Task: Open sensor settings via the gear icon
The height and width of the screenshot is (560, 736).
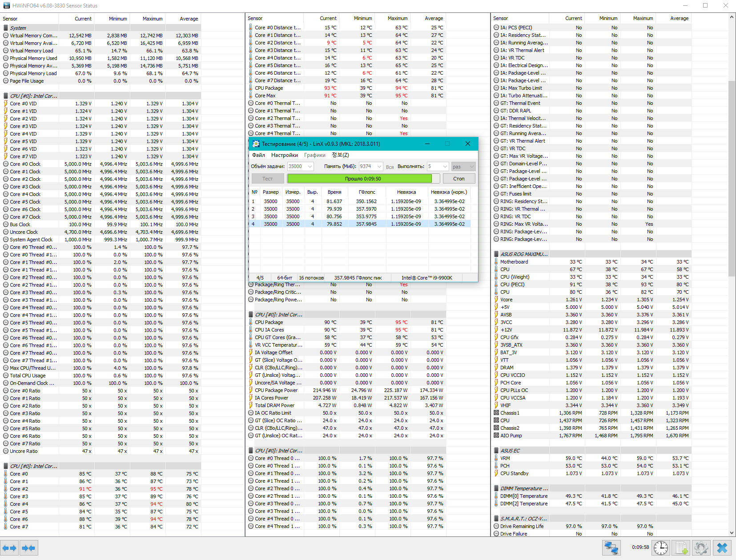Action: point(701,548)
